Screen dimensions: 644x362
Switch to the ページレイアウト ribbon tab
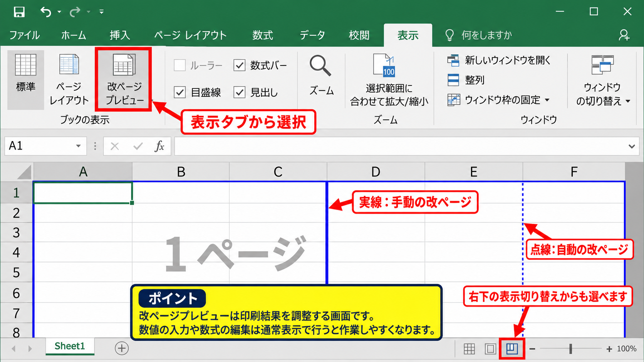pyautogui.click(x=190, y=35)
